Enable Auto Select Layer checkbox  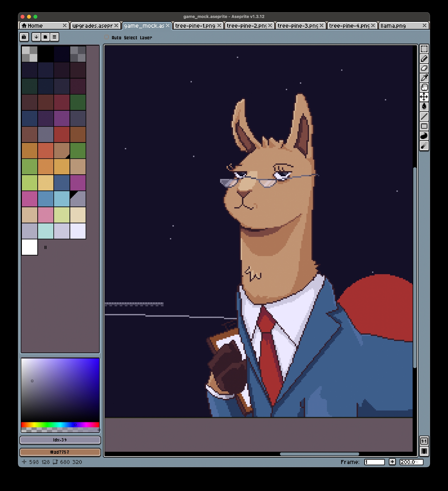(x=107, y=37)
